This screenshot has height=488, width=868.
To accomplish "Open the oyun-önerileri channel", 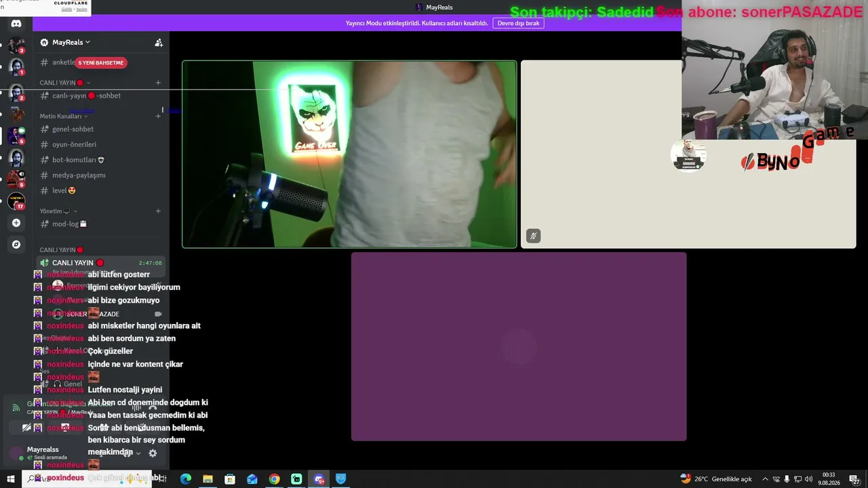I will [101, 144].
